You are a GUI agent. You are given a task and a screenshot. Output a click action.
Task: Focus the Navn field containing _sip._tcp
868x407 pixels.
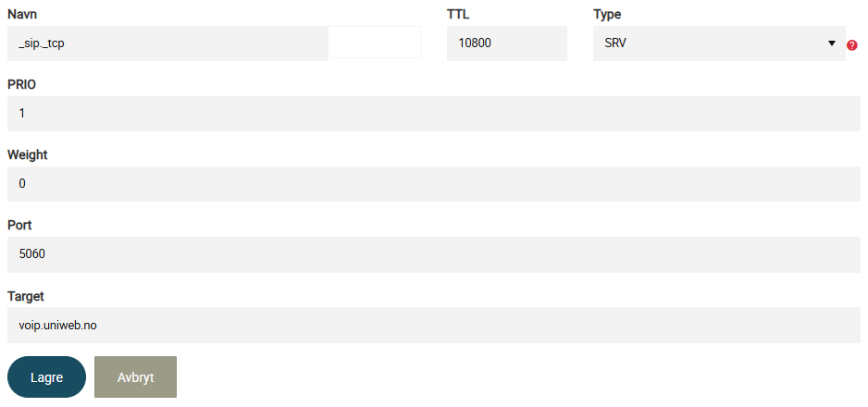pos(167,43)
